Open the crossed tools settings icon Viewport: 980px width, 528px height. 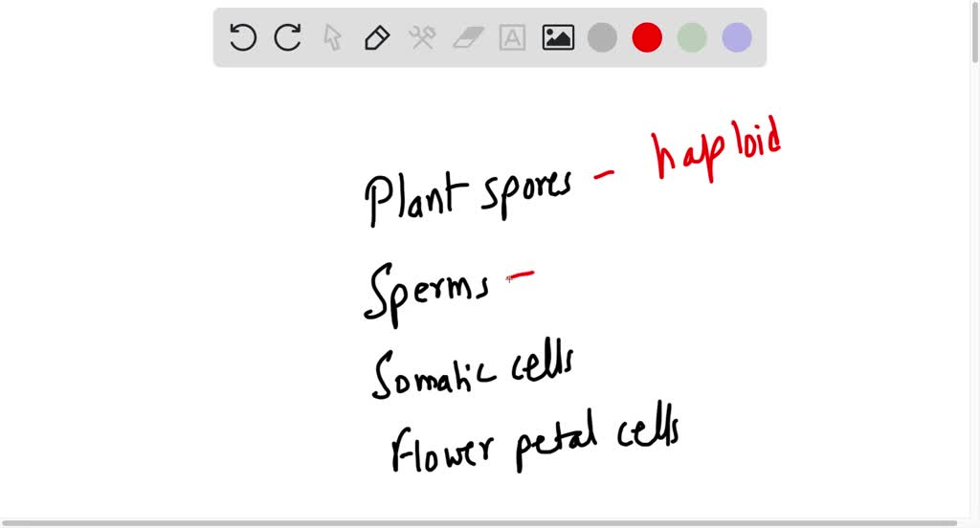[x=422, y=37]
